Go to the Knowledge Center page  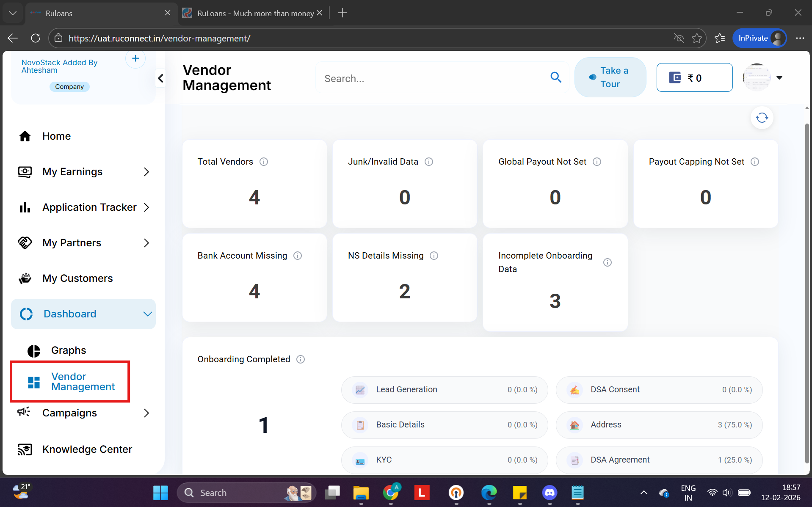pos(87,449)
